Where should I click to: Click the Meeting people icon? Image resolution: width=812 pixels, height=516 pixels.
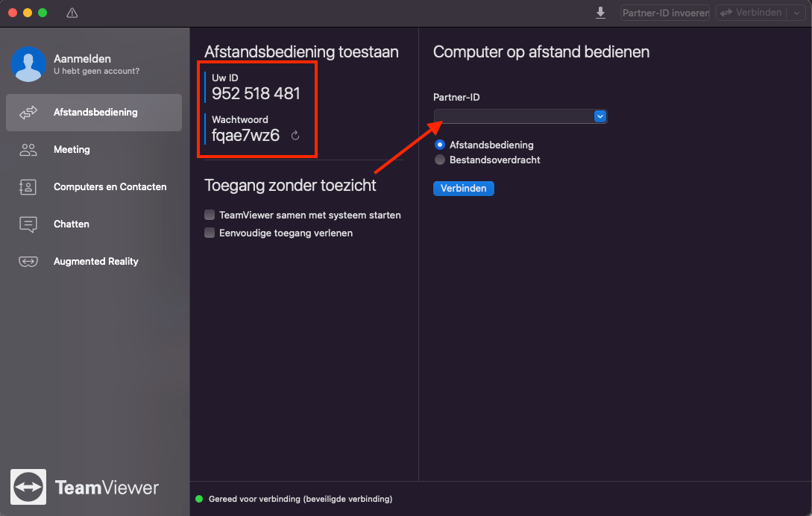(x=28, y=150)
